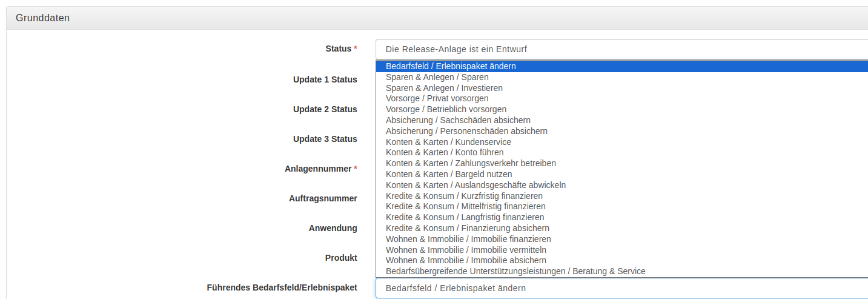
Task: Choose Kredite & Konsum / Kurzfristig finanzieren
Action: (x=621, y=196)
